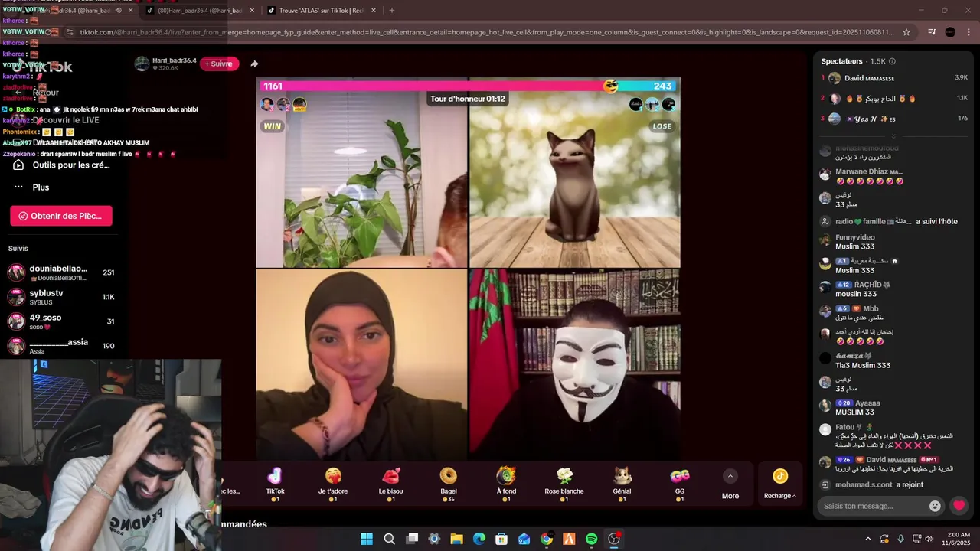Click Outils pour les créateurs house icon
Image resolution: width=980 pixels, height=551 pixels.
pos(18,165)
